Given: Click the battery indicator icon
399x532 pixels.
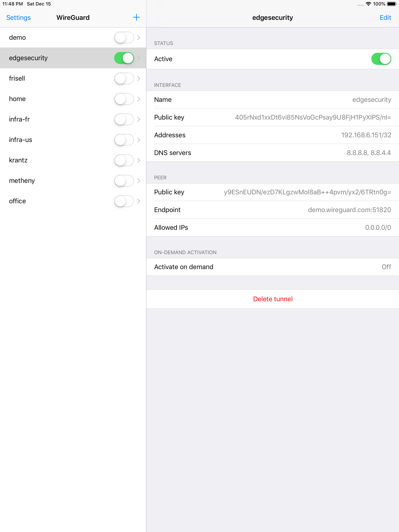Looking at the screenshot, I should 391,4.
